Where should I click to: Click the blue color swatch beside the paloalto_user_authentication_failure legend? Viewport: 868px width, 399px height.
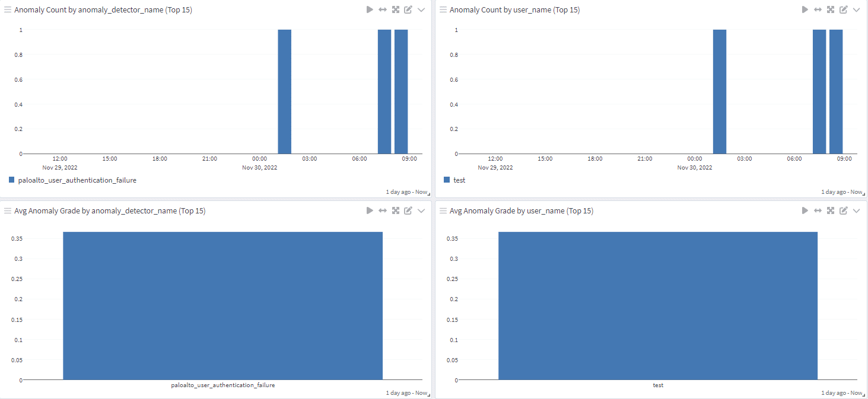11,180
